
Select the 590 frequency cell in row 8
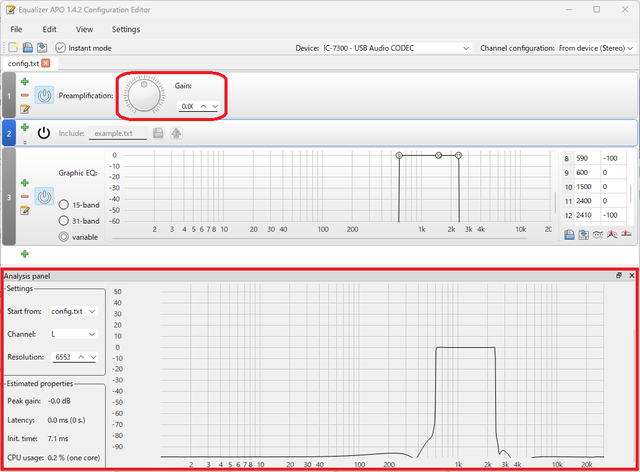point(587,158)
